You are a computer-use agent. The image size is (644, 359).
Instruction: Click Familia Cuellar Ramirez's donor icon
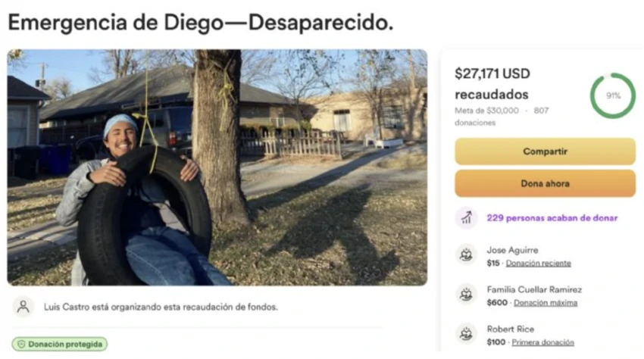pos(466,295)
